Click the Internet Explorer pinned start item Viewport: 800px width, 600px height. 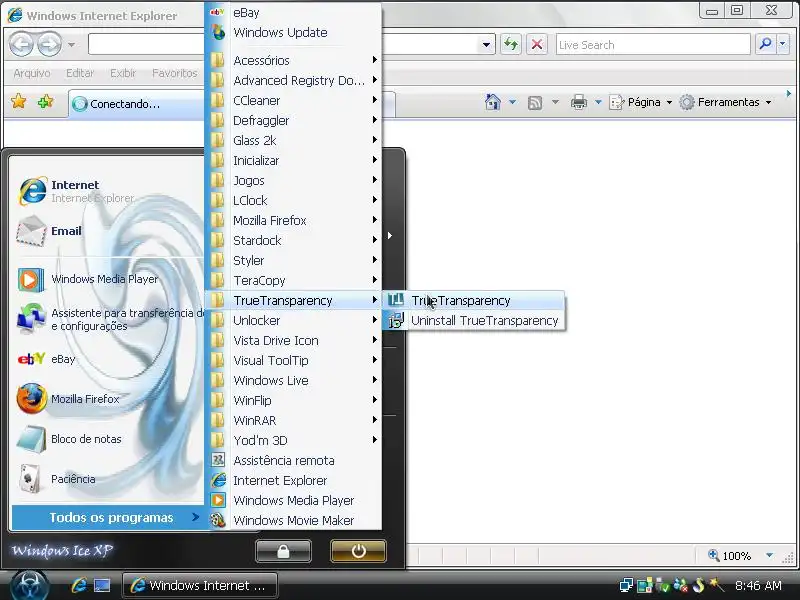[x=107, y=191]
